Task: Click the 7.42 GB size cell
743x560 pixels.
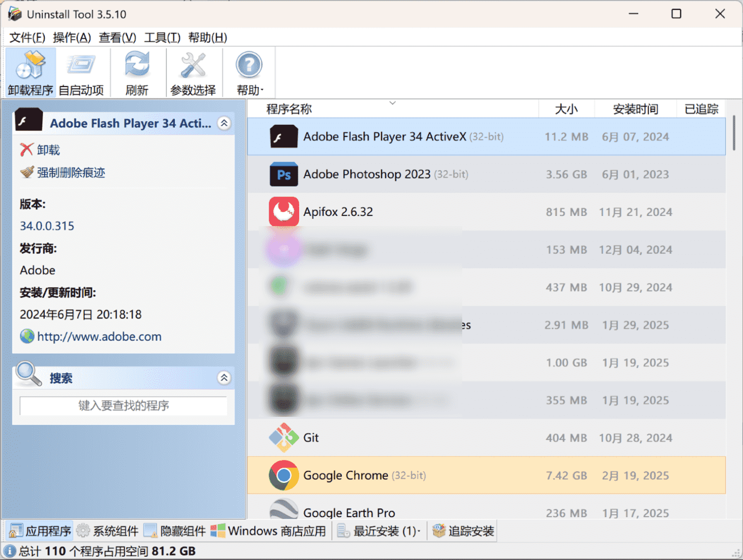Action: [x=566, y=476]
